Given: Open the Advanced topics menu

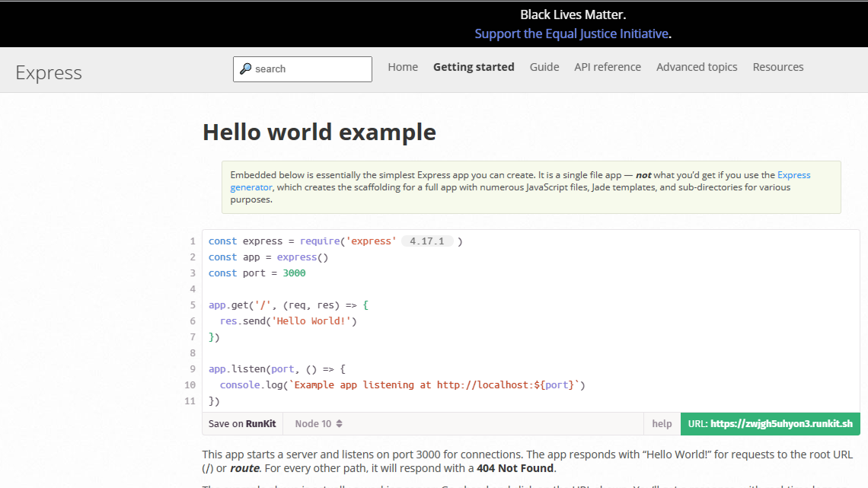Looking at the screenshot, I should [697, 67].
